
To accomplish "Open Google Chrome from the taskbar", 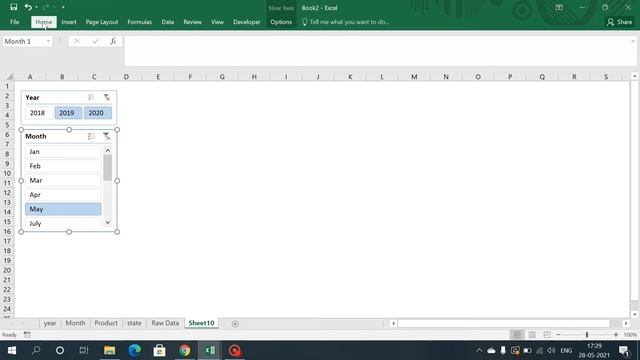I will (x=184, y=350).
